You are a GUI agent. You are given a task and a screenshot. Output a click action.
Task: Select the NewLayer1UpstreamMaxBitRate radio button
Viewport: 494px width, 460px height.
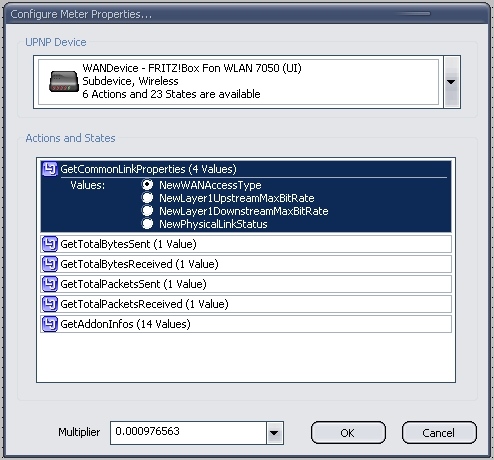[147, 198]
